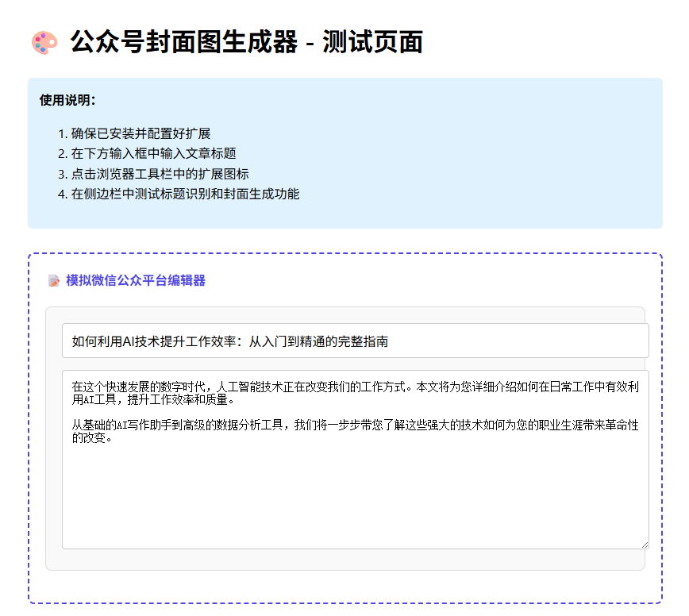Click the textarea resize handle

[x=645, y=545]
